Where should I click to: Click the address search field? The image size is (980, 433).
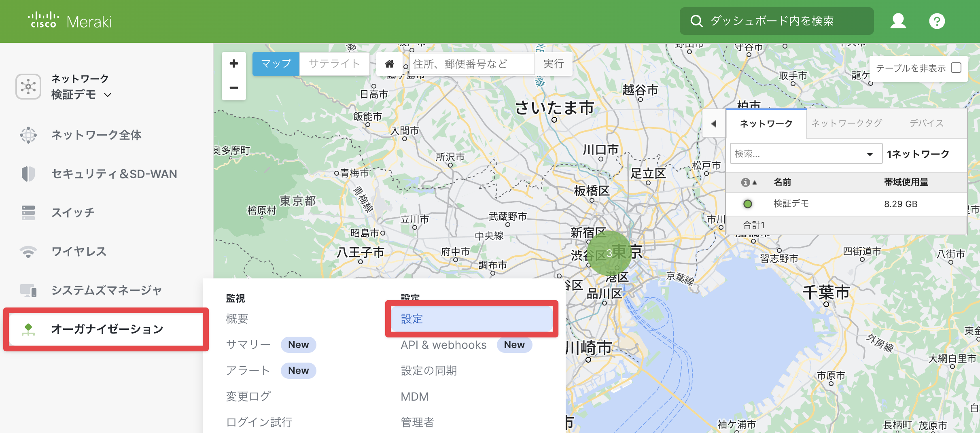[472, 64]
